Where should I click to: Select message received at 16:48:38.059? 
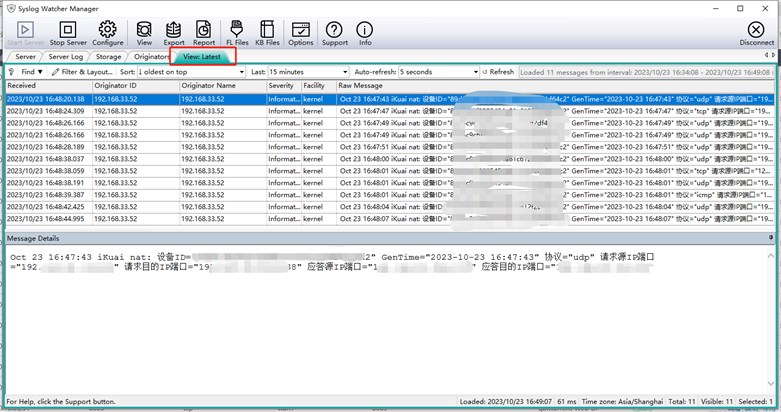click(390, 171)
